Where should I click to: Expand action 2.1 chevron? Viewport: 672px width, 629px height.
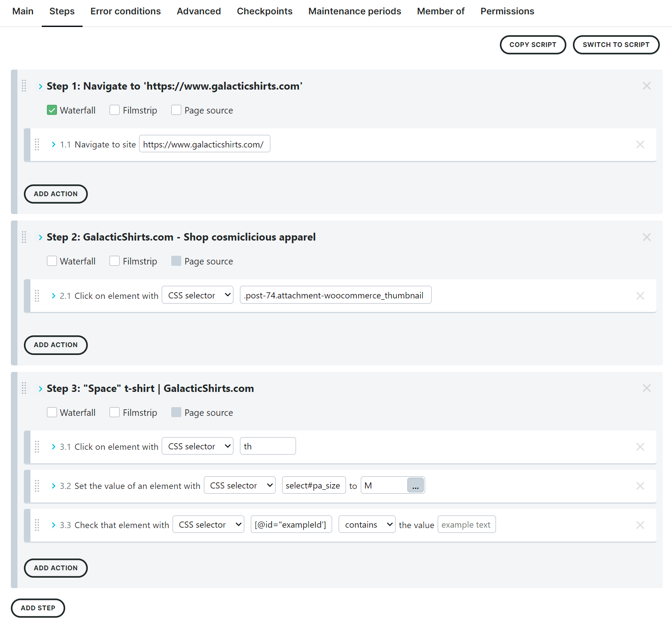[x=53, y=296]
